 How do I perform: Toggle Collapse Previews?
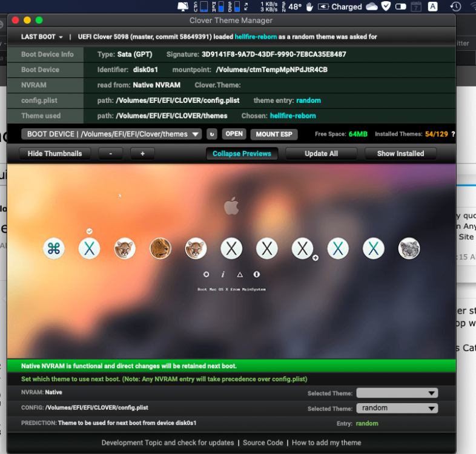(x=242, y=154)
